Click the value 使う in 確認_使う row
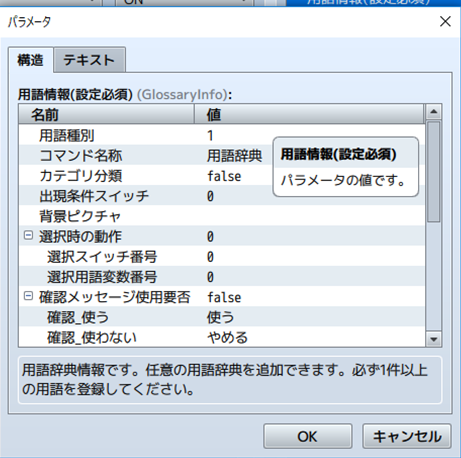The image size is (461, 458). click(220, 317)
